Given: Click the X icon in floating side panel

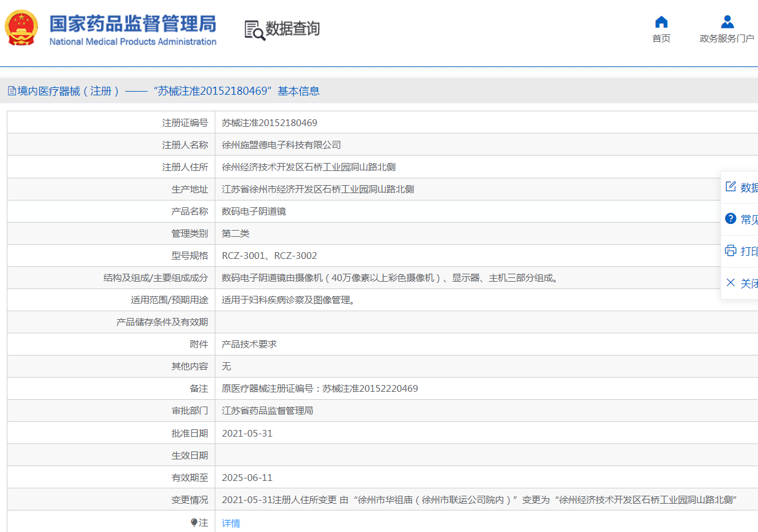Looking at the screenshot, I should click(730, 282).
